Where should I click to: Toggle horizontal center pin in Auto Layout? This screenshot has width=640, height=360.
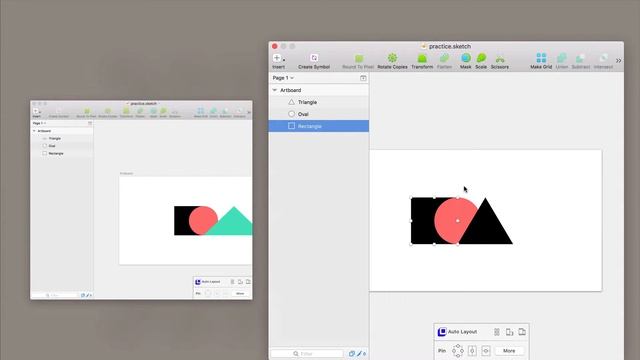coord(486,351)
